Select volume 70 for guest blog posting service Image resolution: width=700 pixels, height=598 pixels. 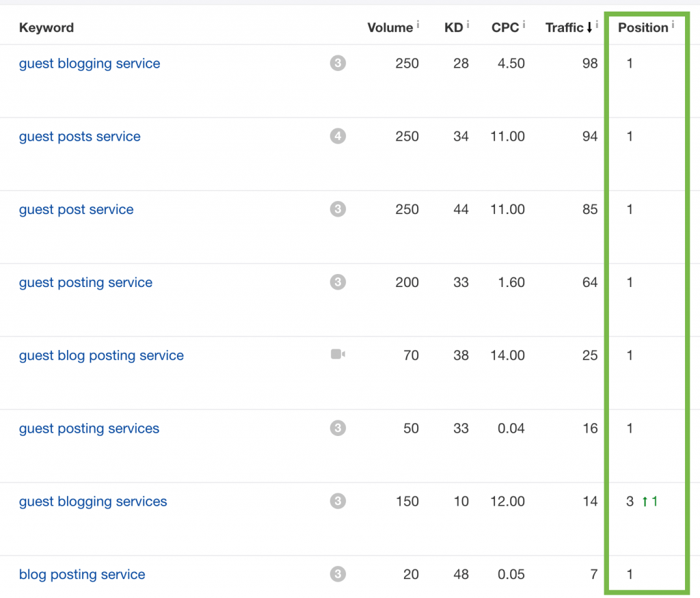pos(411,355)
